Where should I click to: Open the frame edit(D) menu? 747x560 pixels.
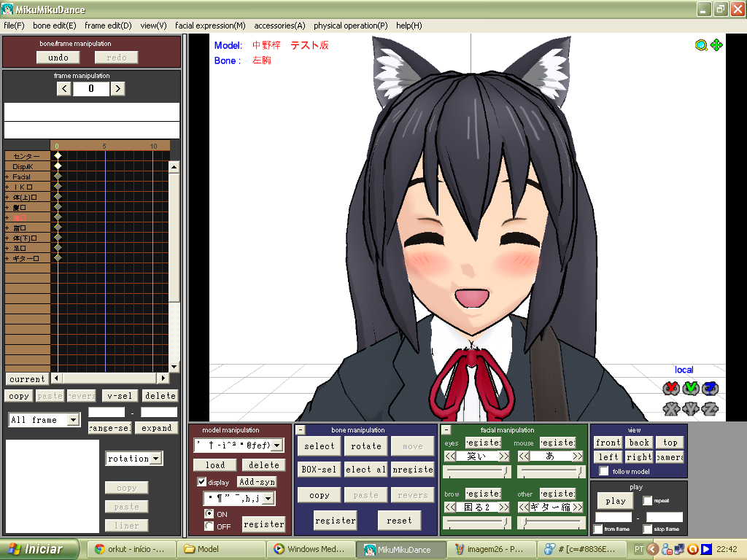click(108, 26)
